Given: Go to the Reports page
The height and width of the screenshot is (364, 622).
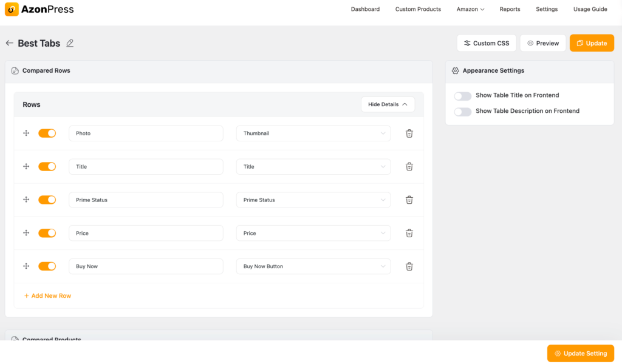Looking at the screenshot, I should pos(510,9).
